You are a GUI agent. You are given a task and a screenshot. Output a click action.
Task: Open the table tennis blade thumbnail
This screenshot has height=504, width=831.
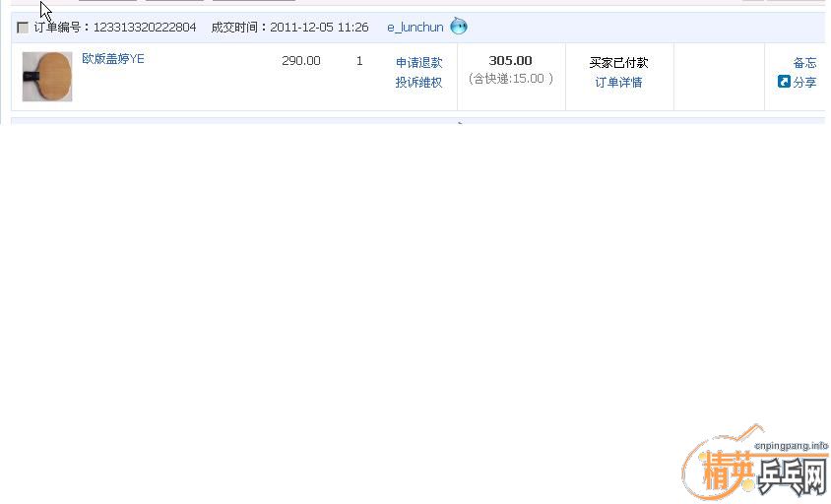pyautogui.click(x=47, y=77)
